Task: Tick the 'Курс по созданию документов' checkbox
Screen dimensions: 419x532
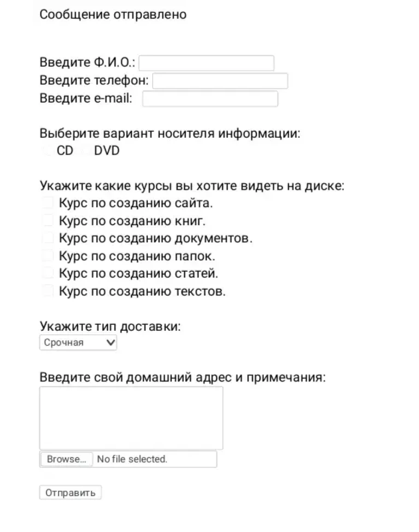Action: [48, 238]
